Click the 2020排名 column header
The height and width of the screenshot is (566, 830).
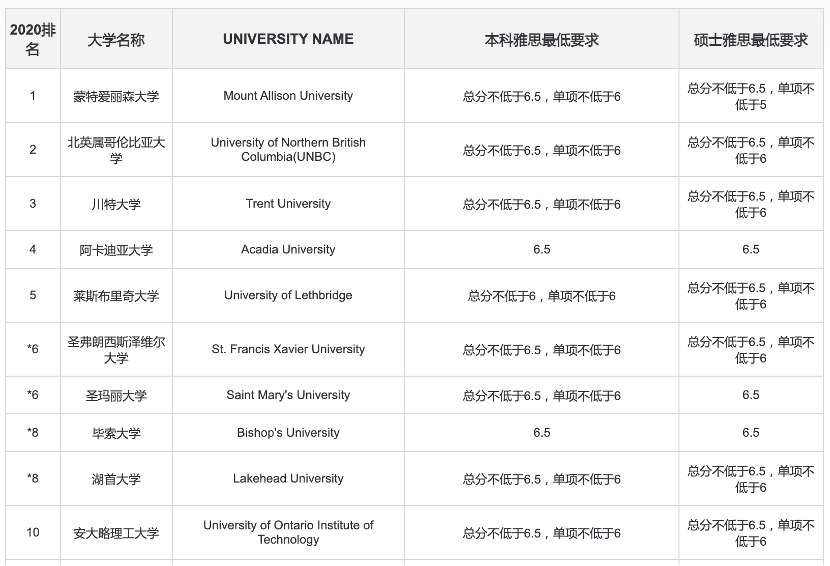coord(33,39)
